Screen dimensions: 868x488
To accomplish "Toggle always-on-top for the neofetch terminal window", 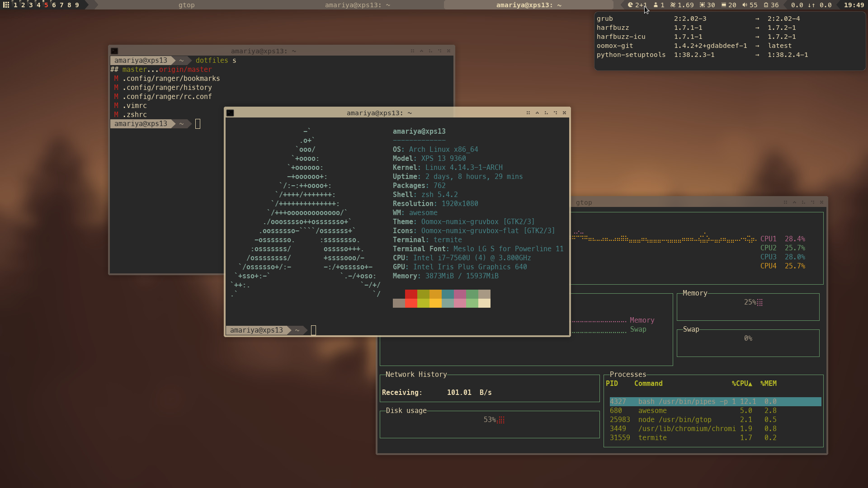I will (x=555, y=113).
